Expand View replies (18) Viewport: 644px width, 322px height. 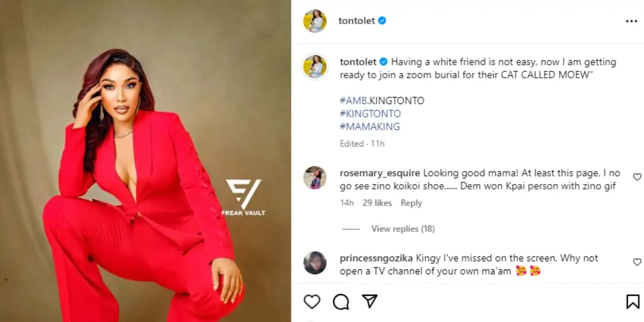(x=402, y=229)
